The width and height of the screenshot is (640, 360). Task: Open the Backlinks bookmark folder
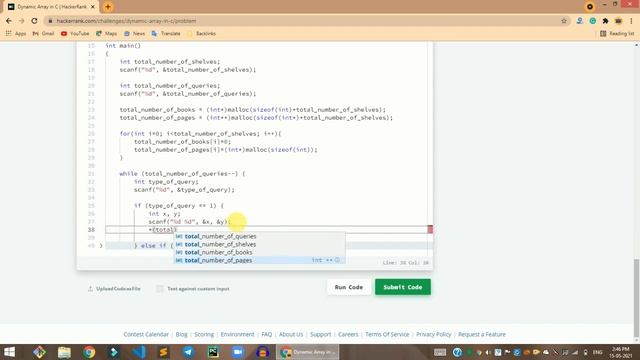tap(201, 33)
